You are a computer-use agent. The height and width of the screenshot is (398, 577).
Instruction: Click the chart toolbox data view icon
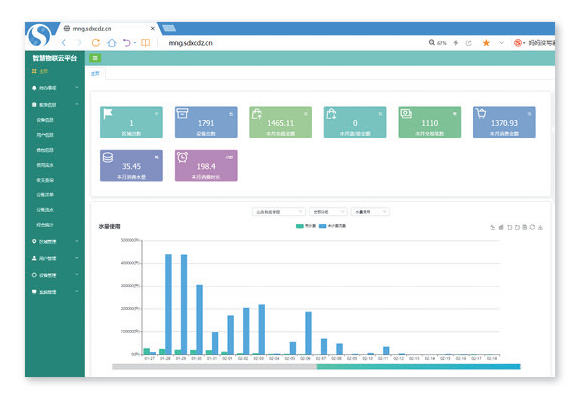[524, 227]
